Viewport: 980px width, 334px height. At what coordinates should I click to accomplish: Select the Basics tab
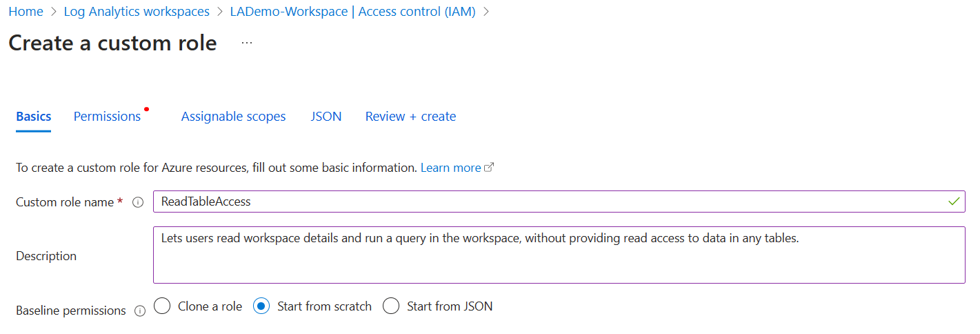click(x=33, y=117)
